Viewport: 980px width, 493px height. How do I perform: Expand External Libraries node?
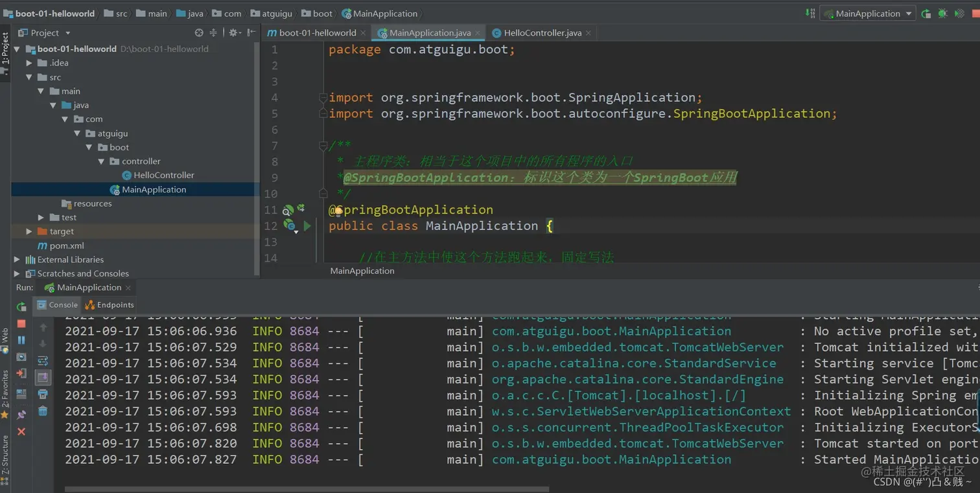[17, 260]
